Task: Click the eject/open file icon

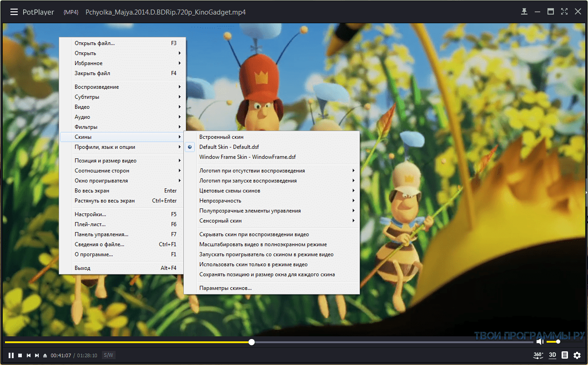Action: (45, 355)
